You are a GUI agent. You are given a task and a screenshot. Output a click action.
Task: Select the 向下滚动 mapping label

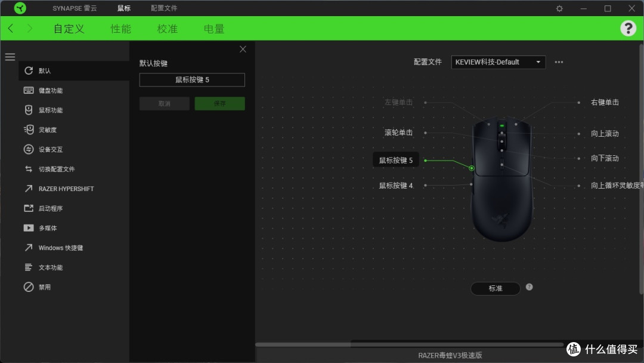[x=605, y=158]
